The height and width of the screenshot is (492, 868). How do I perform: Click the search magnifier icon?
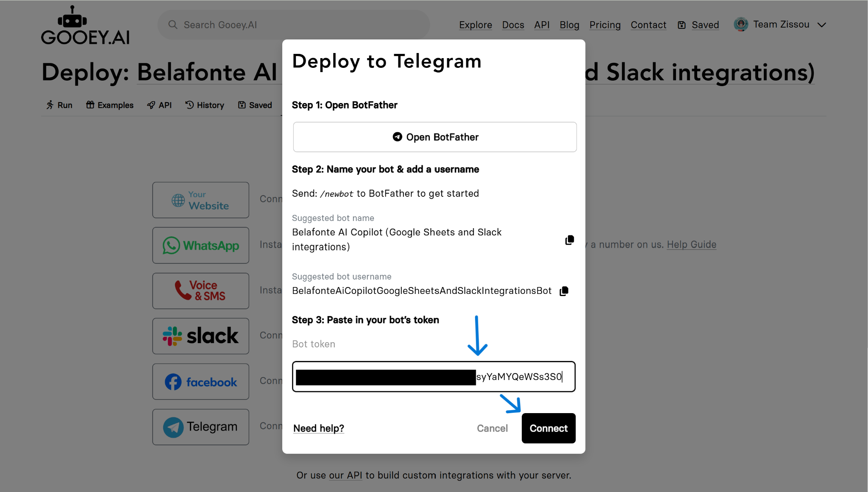[x=172, y=25]
